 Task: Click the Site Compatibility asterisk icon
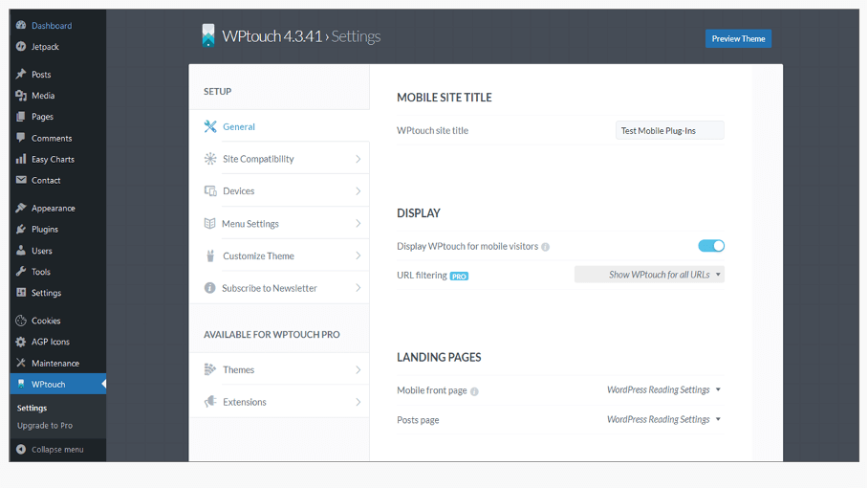(210, 159)
